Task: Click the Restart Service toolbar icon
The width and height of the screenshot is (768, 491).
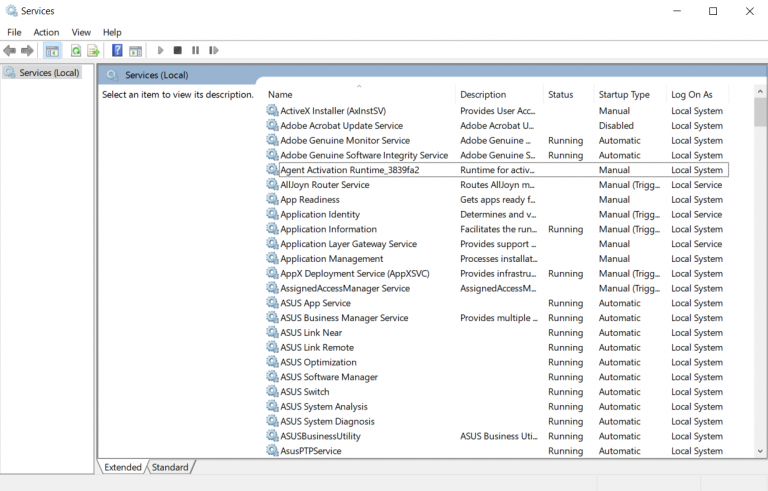Action: click(x=213, y=51)
